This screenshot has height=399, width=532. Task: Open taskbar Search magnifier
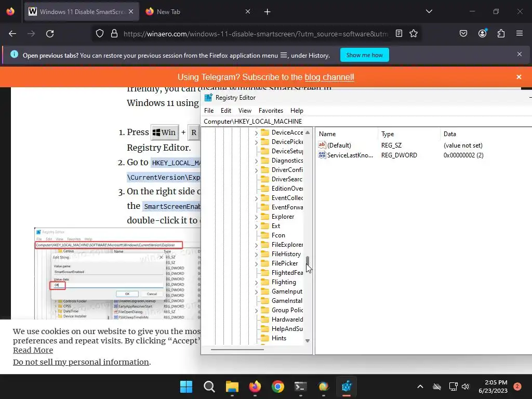209,387
